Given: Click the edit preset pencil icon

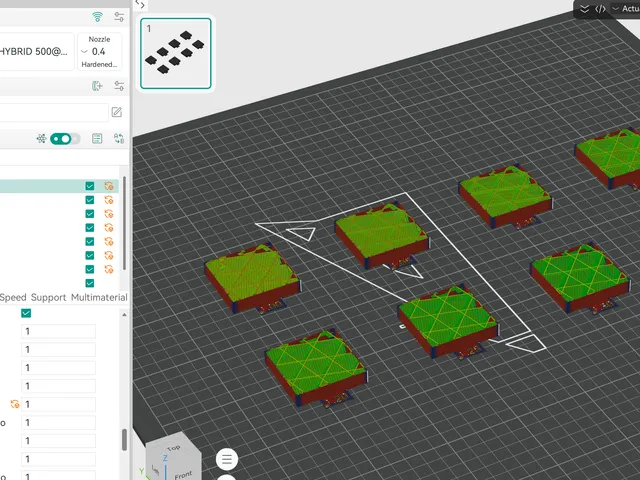Looking at the screenshot, I should click(117, 112).
